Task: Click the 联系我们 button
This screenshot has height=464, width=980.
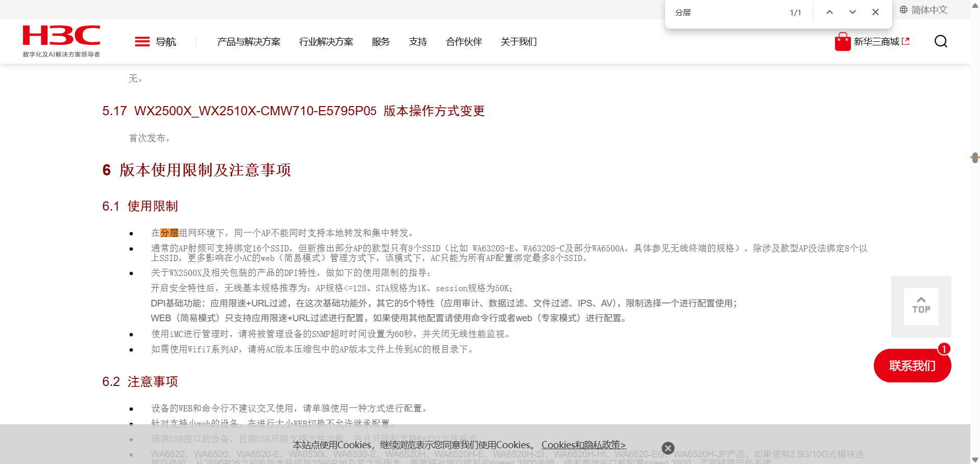Action: 912,366
